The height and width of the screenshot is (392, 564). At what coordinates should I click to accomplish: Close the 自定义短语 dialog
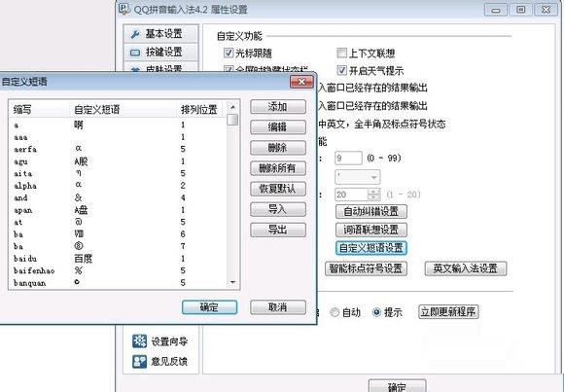301,82
